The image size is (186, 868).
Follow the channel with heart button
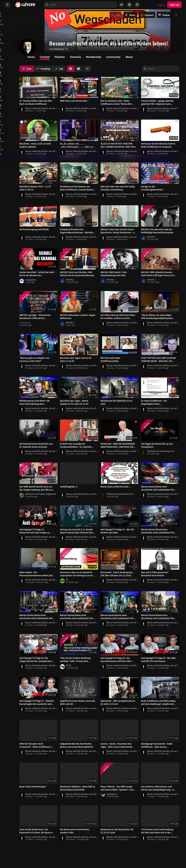point(164,15)
